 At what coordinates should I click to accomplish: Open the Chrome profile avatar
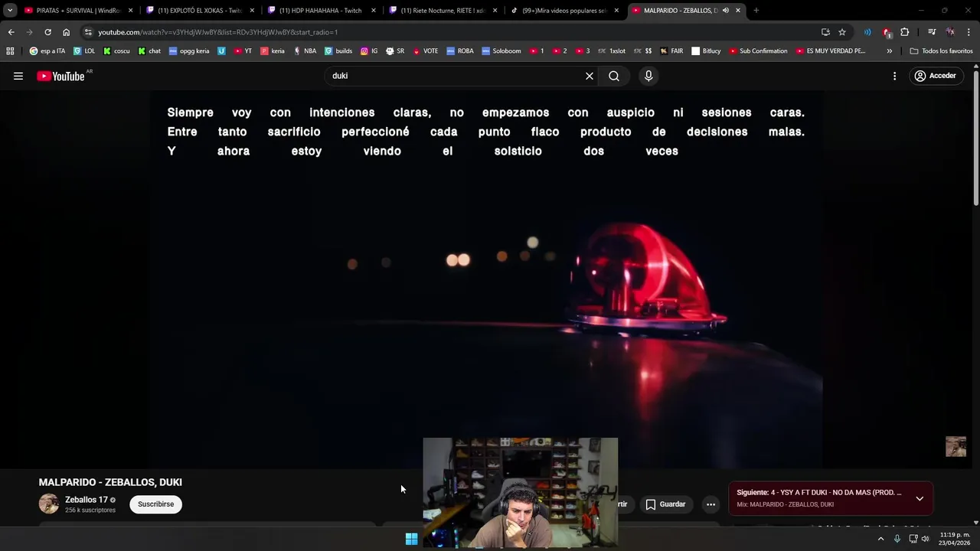(950, 32)
